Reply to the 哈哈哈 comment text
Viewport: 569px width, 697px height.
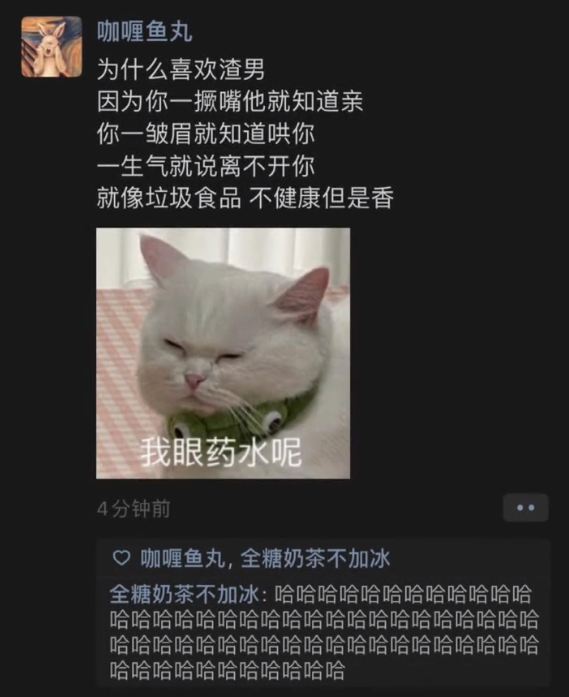[x=325, y=632]
